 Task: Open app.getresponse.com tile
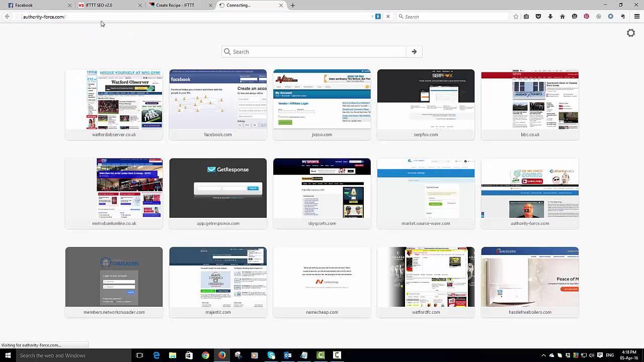218,194
